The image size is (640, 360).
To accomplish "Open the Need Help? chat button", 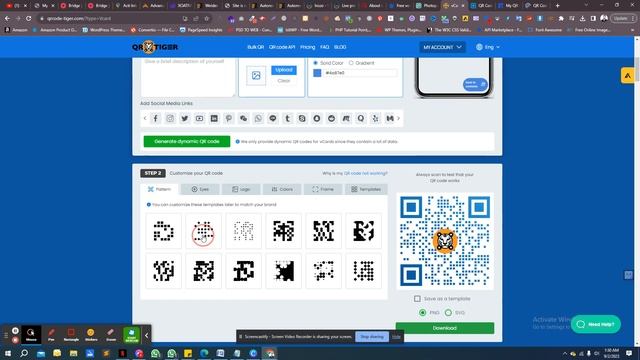I will click(x=596, y=324).
